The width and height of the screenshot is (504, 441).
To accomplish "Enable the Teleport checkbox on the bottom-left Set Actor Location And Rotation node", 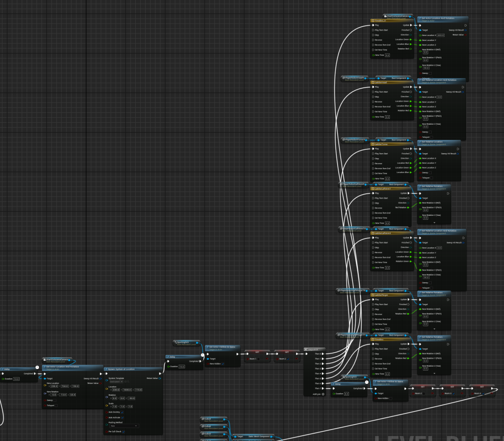I will click(57, 406).
